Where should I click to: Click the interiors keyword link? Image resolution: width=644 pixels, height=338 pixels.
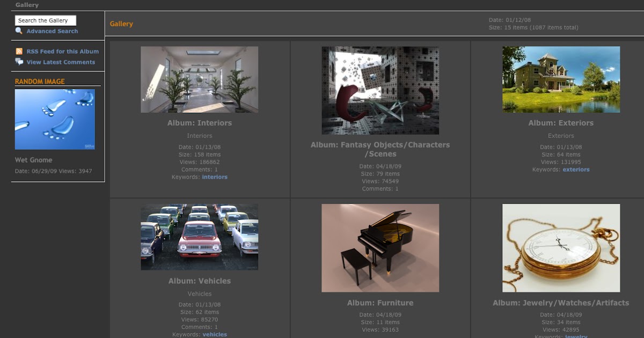coord(215,177)
